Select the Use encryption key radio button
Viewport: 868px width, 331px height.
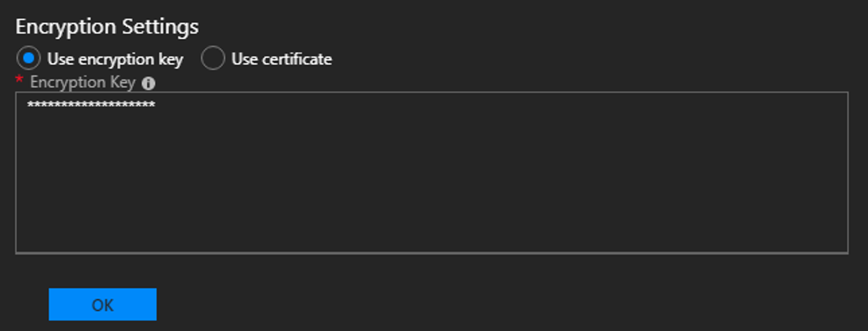pos(28,58)
